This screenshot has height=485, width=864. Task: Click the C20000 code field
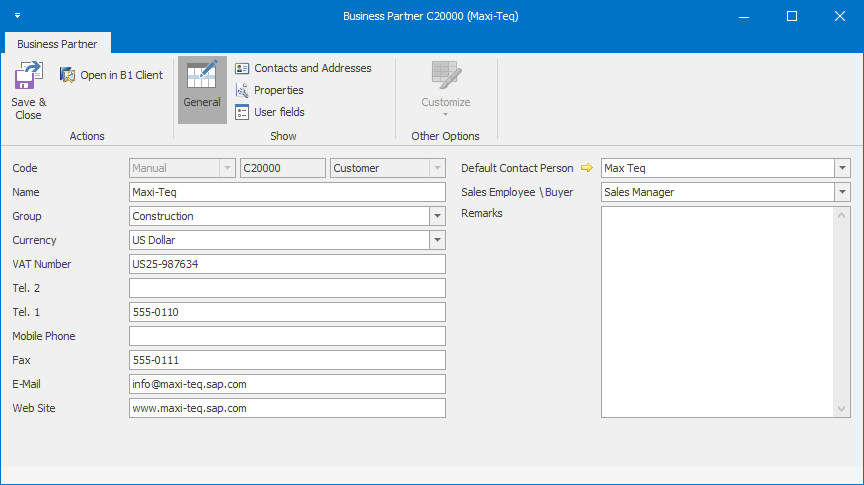point(283,168)
